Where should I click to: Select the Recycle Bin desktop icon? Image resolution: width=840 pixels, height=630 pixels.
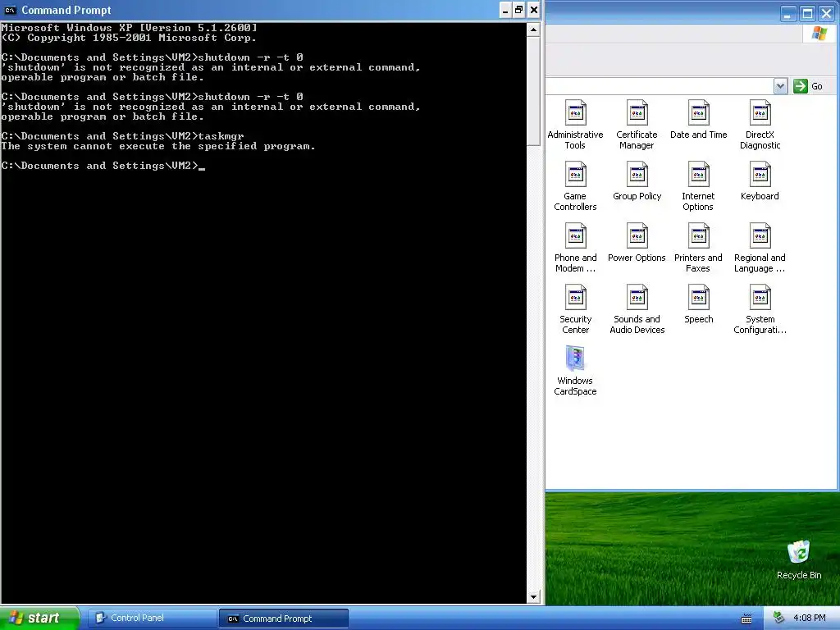pyautogui.click(x=799, y=559)
